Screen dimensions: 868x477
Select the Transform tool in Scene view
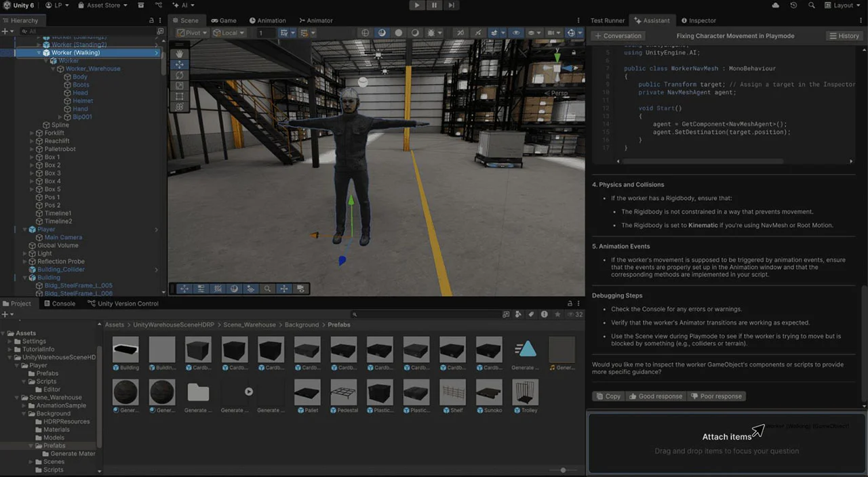coord(179,107)
